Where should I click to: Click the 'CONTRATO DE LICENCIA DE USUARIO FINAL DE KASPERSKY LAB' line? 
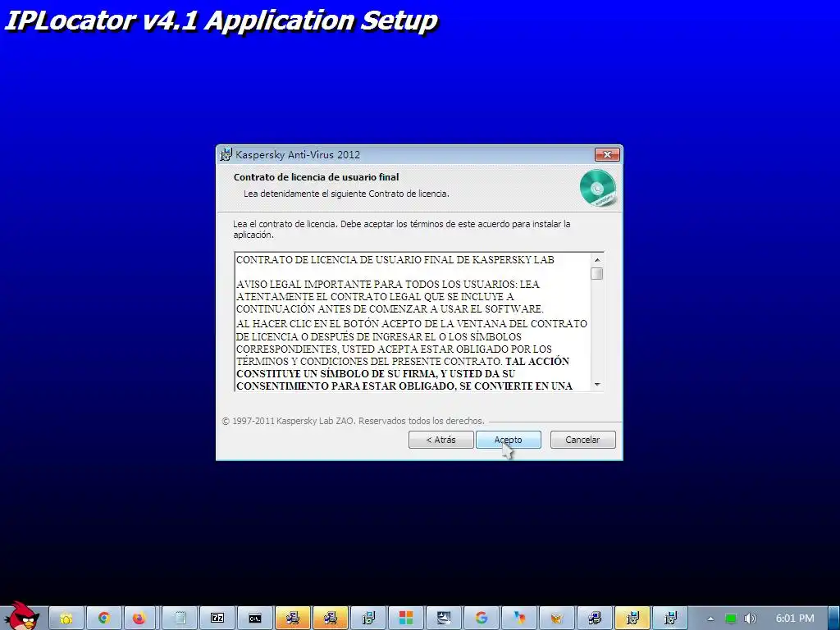point(395,260)
